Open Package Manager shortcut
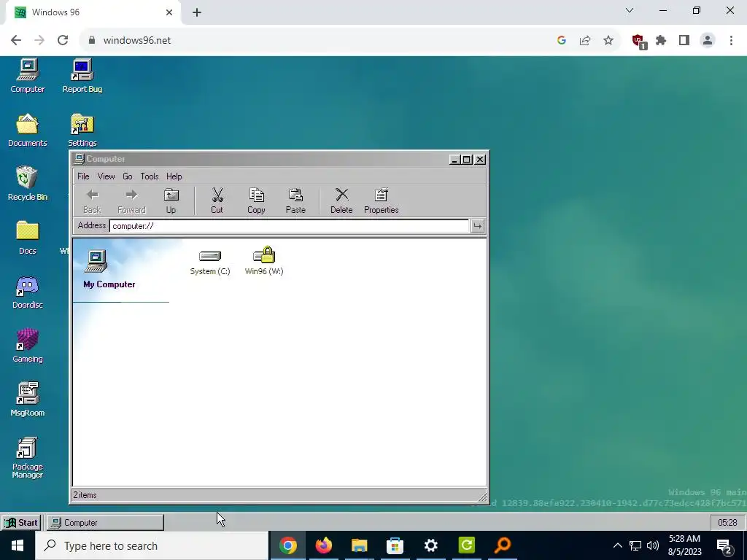The image size is (747, 560). tap(28, 458)
